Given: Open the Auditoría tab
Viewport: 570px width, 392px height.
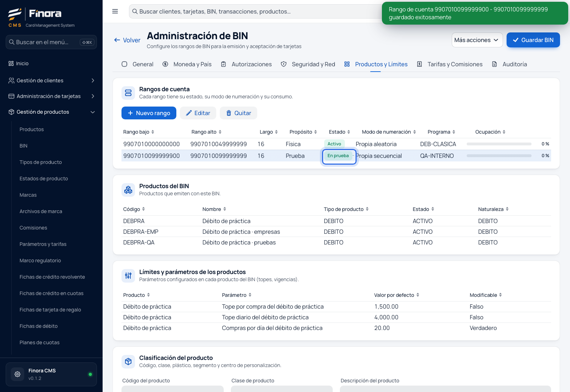Looking at the screenshot, I should [509, 64].
